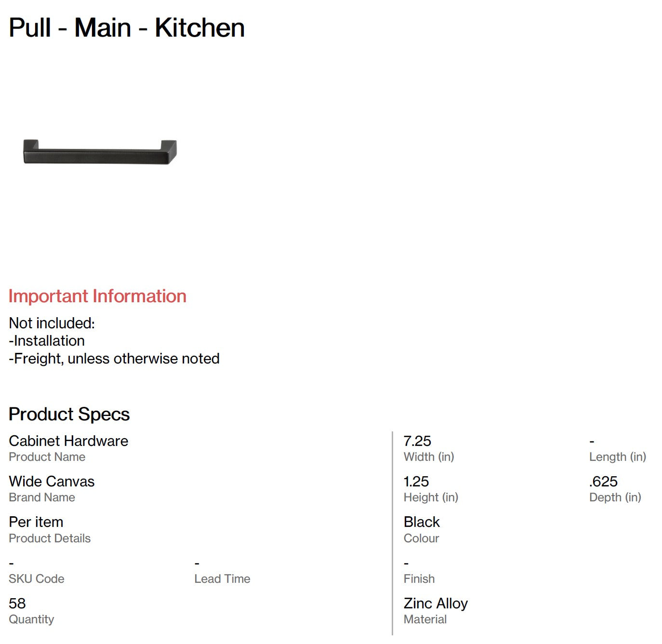Click the SKU Code label
This screenshot has width=662, height=644.
pyautogui.click(x=37, y=578)
